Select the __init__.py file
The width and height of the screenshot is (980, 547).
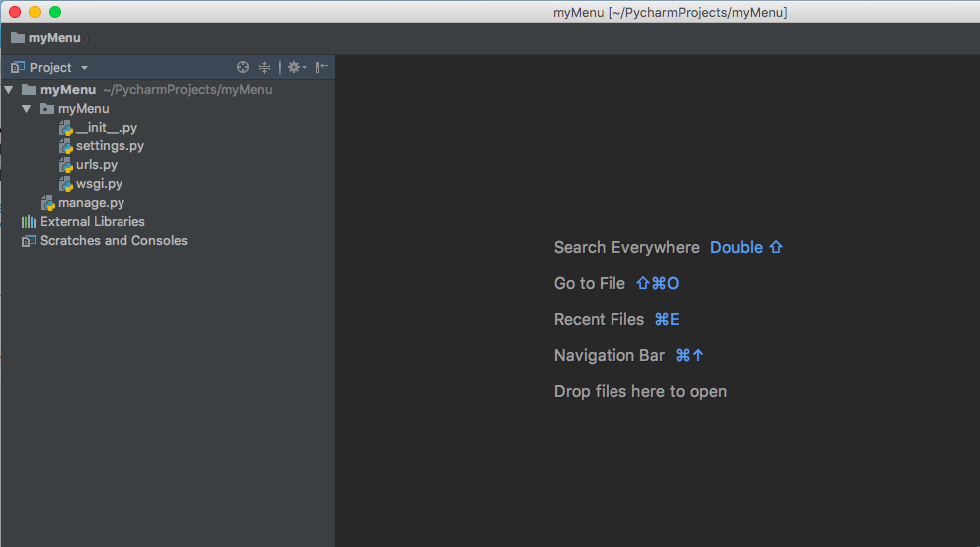(x=107, y=127)
